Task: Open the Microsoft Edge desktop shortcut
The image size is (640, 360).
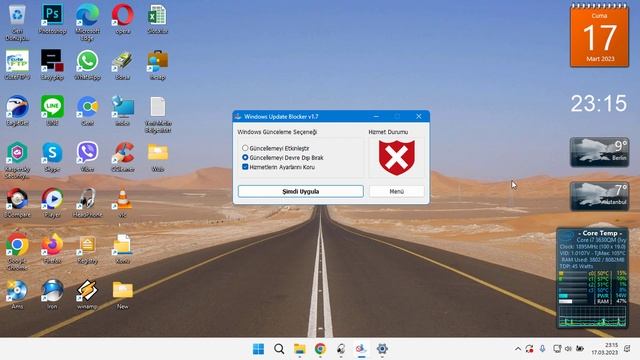Action: (x=87, y=22)
